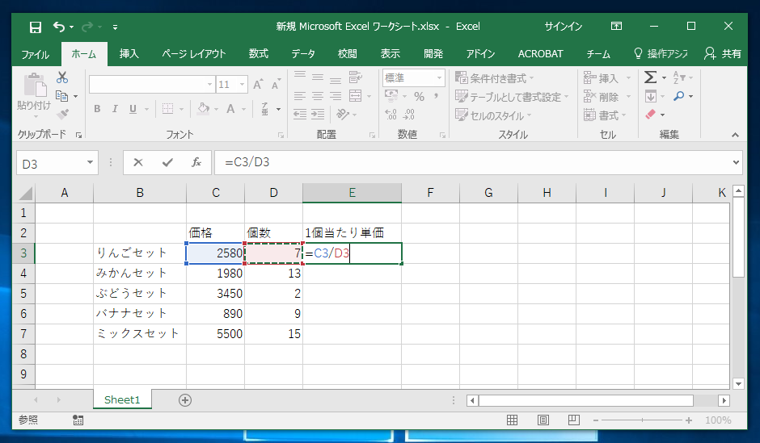
Task: Add a new sheet with plus button
Action: pos(185,400)
